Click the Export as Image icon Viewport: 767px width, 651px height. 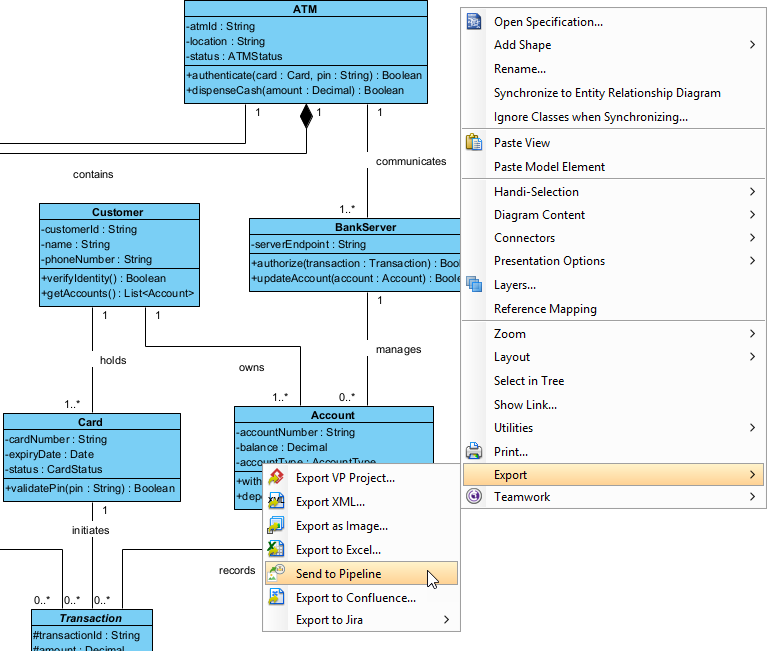276,525
